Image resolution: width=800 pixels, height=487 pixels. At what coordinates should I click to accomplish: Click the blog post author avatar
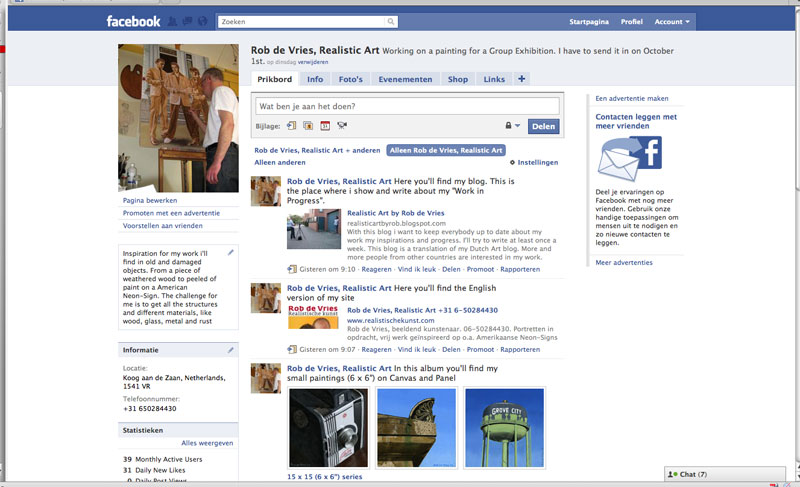point(266,191)
